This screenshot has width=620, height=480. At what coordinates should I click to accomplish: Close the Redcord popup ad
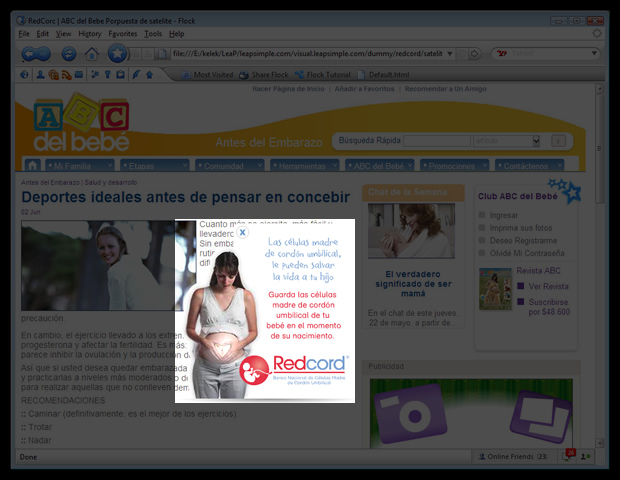pyautogui.click(x=242, y=232)
